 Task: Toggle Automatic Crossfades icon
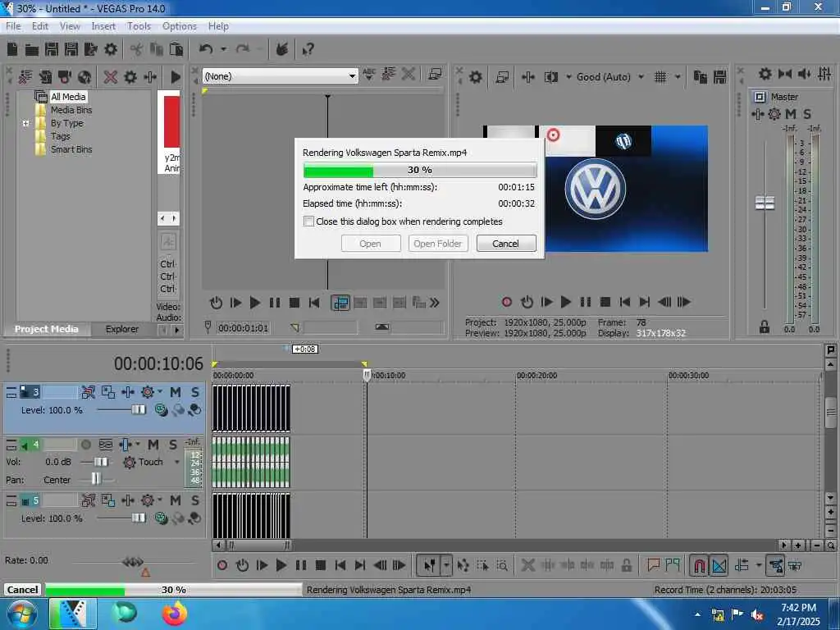coord(719,565)
